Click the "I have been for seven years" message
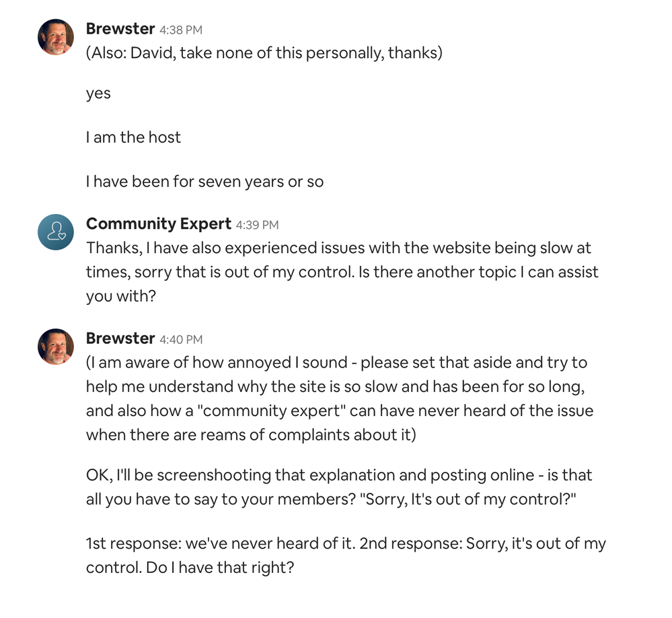 coord(204,181)
